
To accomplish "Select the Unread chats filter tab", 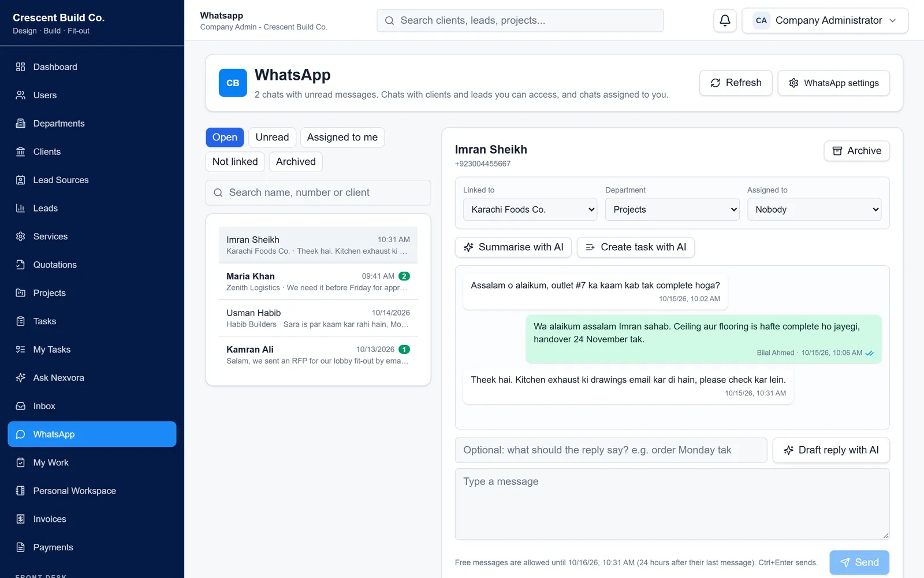I will pyautogui.click(x=273, y=138).
